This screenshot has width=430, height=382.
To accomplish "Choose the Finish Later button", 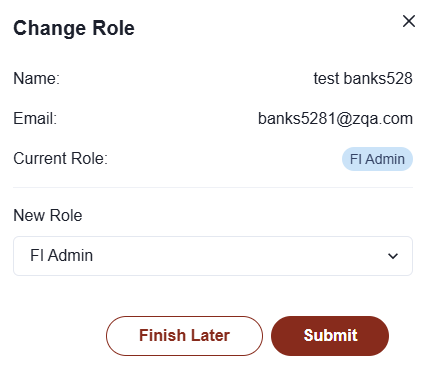I will click(184, 336).
